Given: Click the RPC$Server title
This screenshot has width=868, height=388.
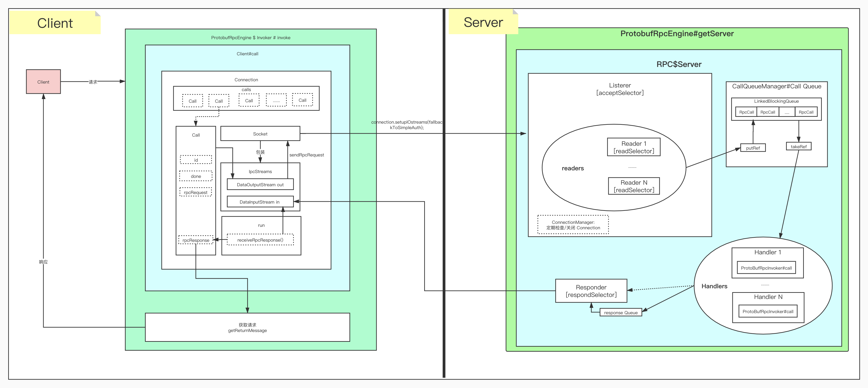Looking at the screenshot, I should pos(679,64).
